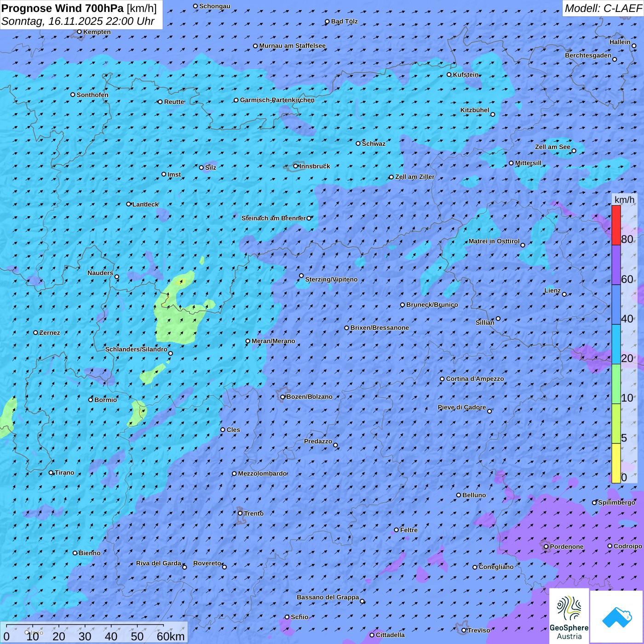Select the cyan 20–40 km/h legend swatch
Image resolution: width=644 pixels, height=644 pixels.
(x=616, y=345)
